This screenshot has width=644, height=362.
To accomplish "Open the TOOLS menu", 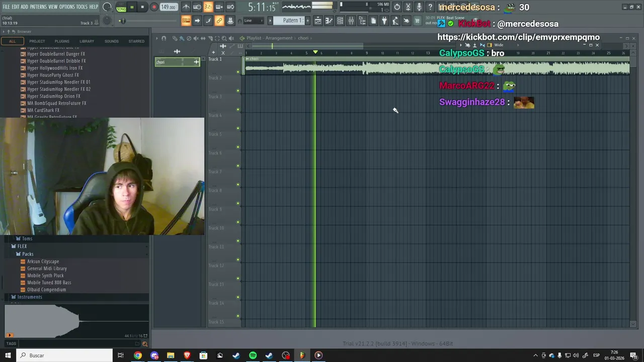I will pyautogui.click(x=82, y=7).
